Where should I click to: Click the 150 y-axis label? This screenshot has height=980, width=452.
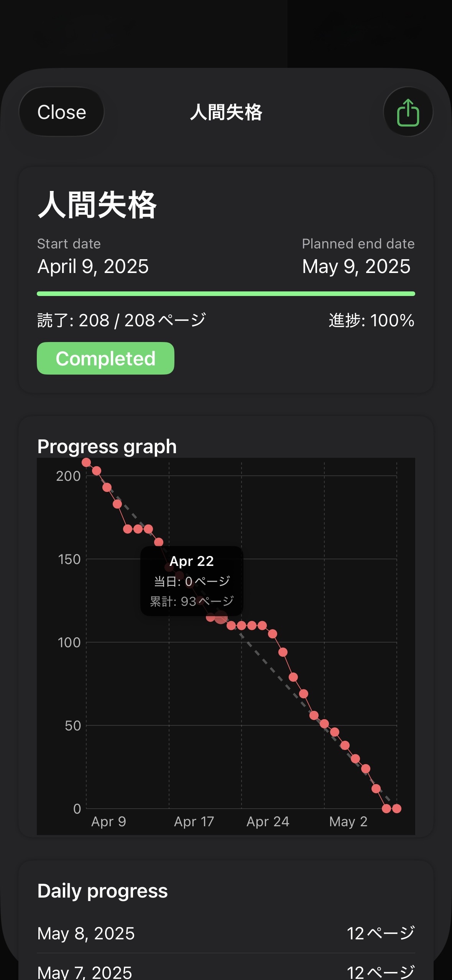tap(69, 559)
